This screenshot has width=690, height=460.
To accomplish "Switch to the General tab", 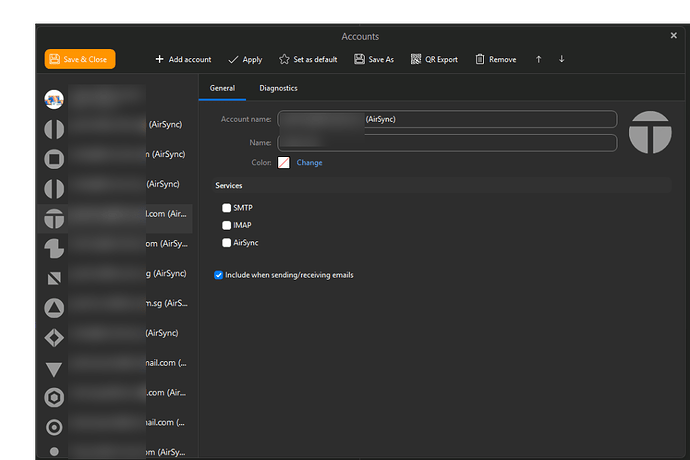I will tap(222, 88).
